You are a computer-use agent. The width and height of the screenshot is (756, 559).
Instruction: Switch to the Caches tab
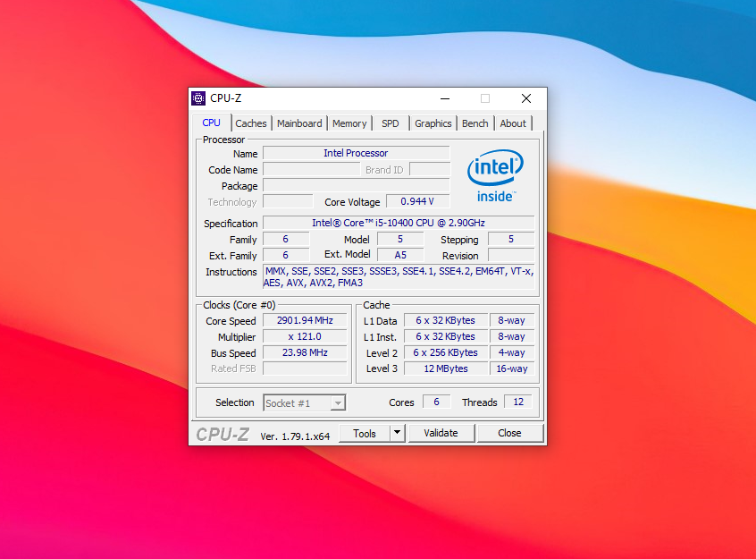point(251,123)
